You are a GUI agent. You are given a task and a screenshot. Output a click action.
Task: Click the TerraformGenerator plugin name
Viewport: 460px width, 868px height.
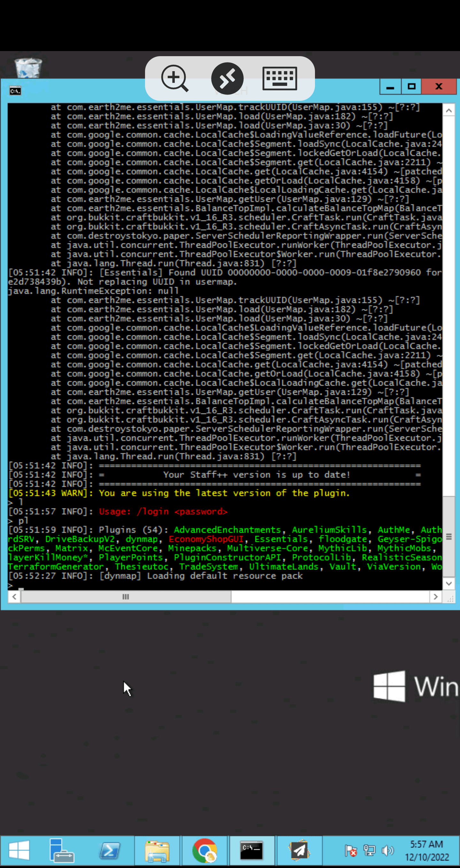(x=56, y=567)
